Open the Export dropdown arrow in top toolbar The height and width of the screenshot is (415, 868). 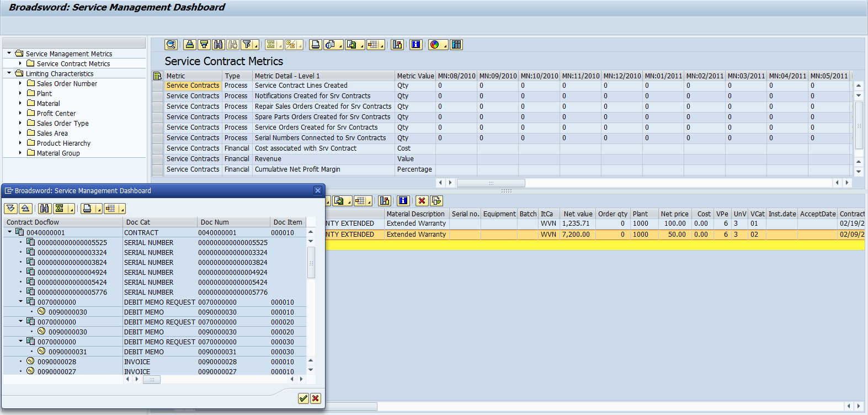[x=361, y=46]
